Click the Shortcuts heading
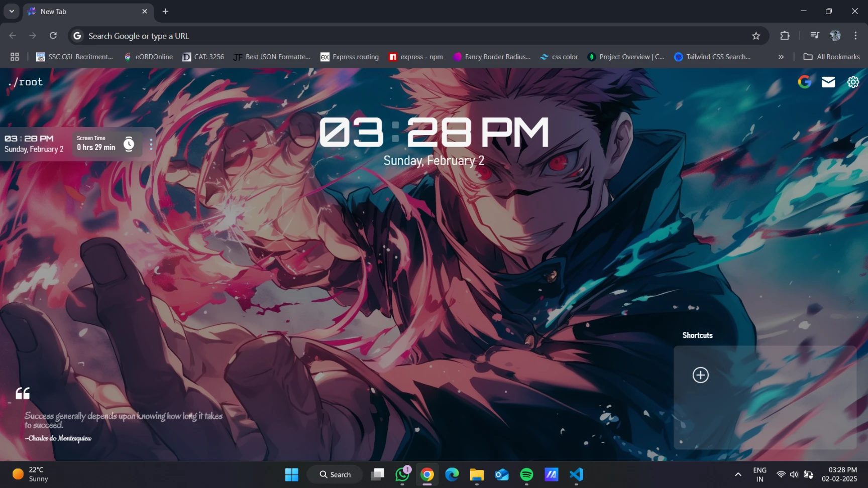This screenshot has height=488, width=868. coord(697,335)
